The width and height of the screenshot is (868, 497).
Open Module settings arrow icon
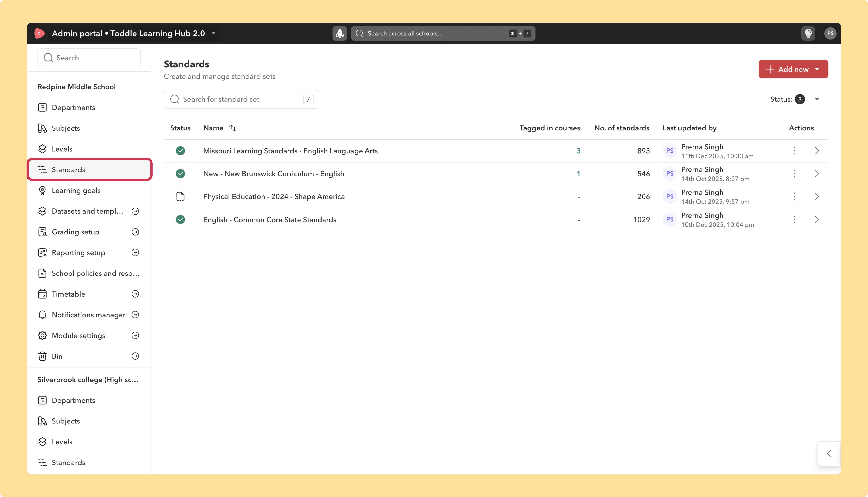point(135,336)
